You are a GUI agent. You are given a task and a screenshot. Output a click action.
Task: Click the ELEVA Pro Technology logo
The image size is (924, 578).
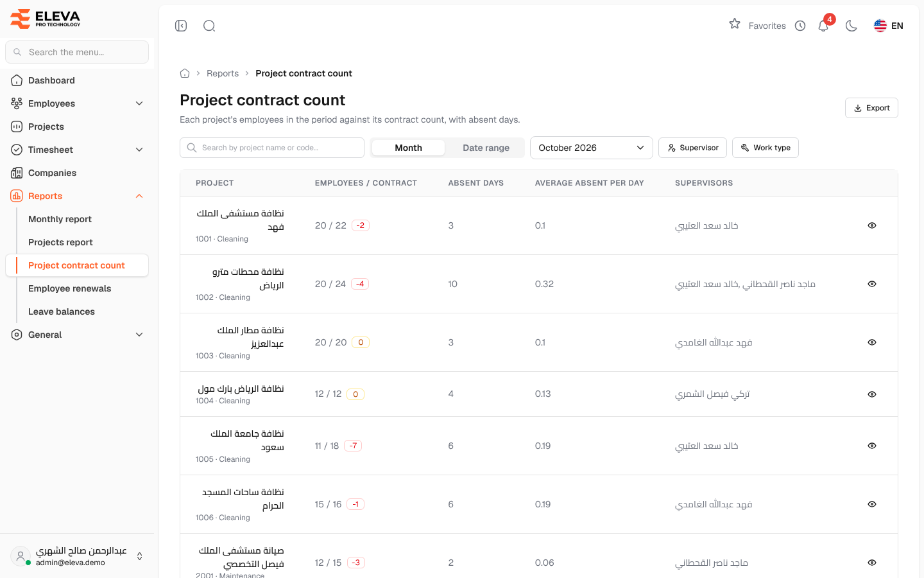click(46, 19)
